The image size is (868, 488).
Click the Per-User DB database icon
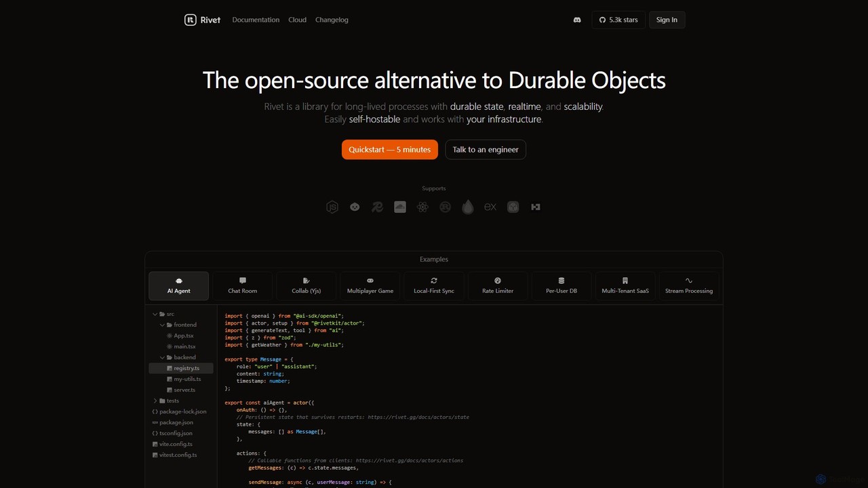561,280
